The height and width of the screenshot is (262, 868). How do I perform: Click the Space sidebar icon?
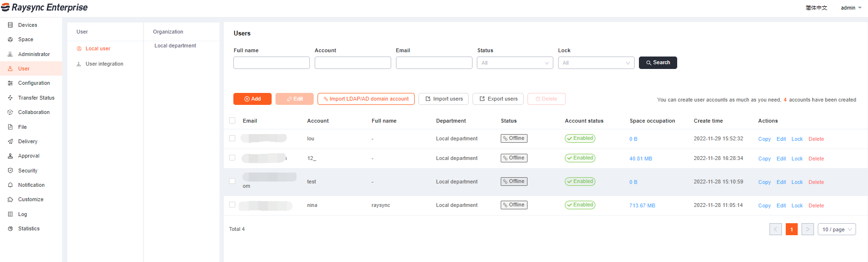pos(10,39)
